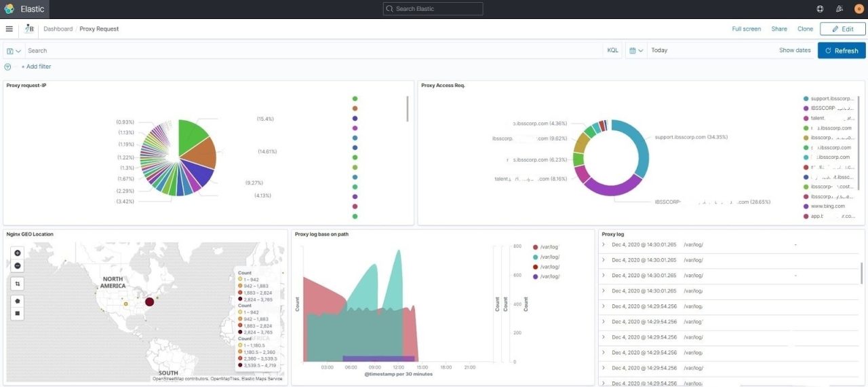Click the fit to data bounds map icon

pyautogui.click(x=18, y=283)
